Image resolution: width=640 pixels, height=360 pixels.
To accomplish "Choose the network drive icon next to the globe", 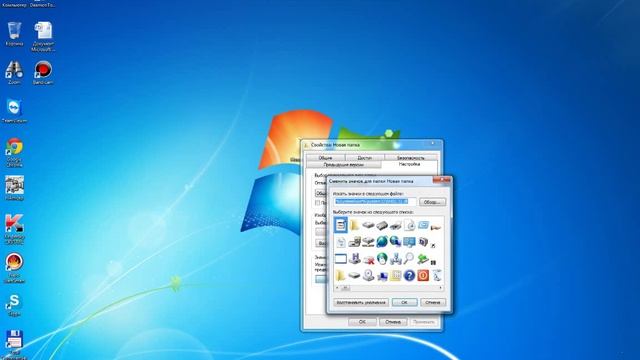I will click(368, 242).
